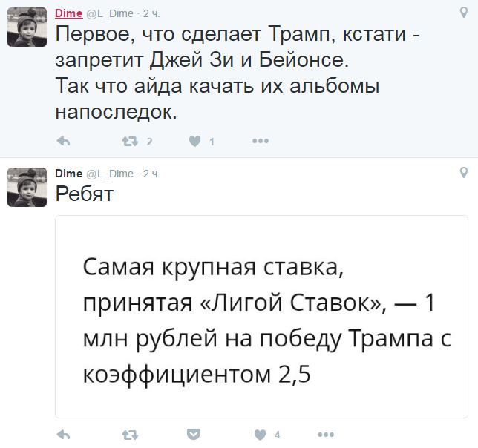478x448 pixels.
Task: Open the first tweet's '2 ч.' timestamp
Action: 151,13
